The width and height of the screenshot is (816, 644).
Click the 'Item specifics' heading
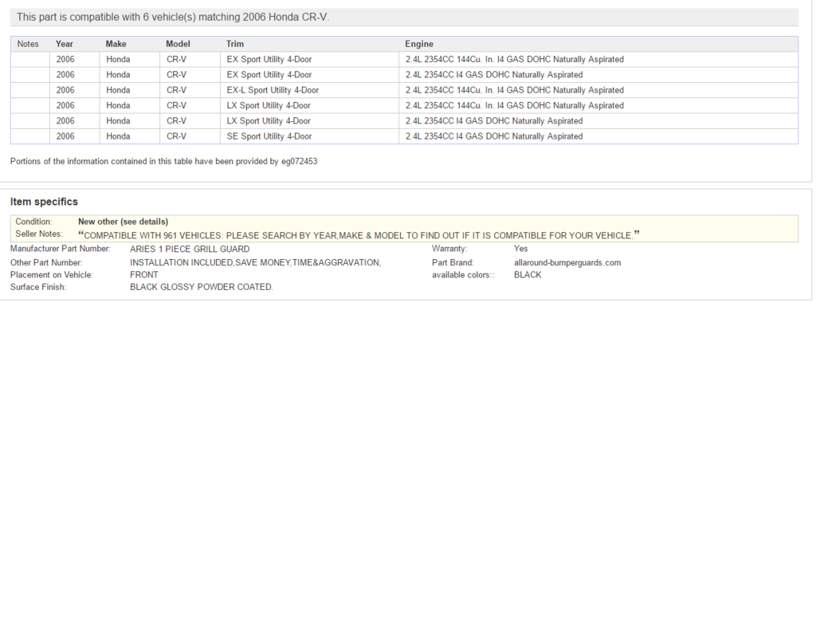coord(44,202)
